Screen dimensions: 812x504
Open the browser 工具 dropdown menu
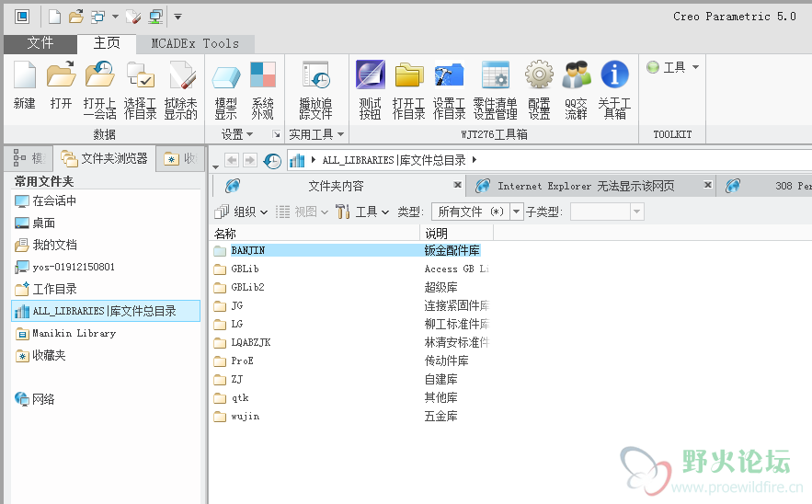tap(362, 212)
